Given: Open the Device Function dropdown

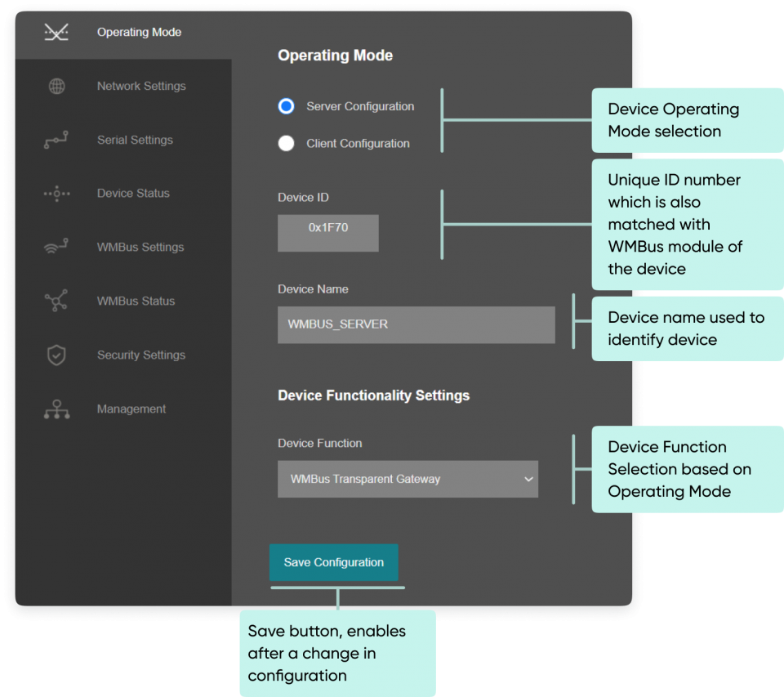Looking at the screenshot, I should point(408,479).
